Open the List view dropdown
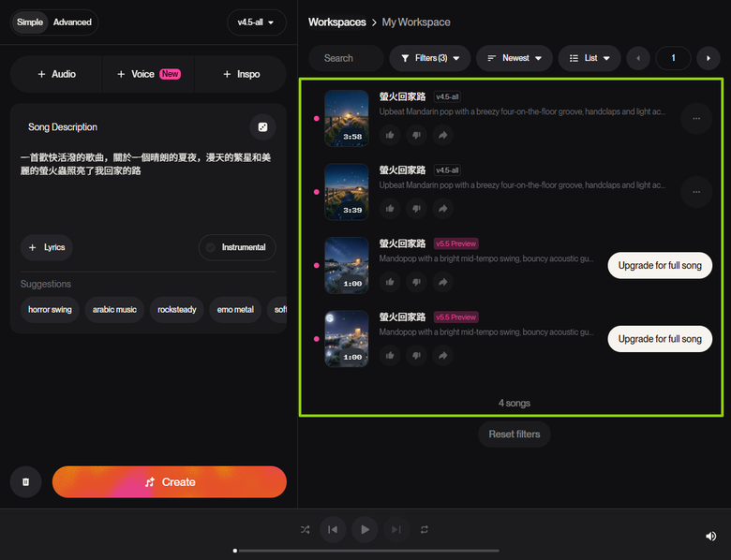Image resolution: width=731 pixels, height=560 pixels. 589,58
